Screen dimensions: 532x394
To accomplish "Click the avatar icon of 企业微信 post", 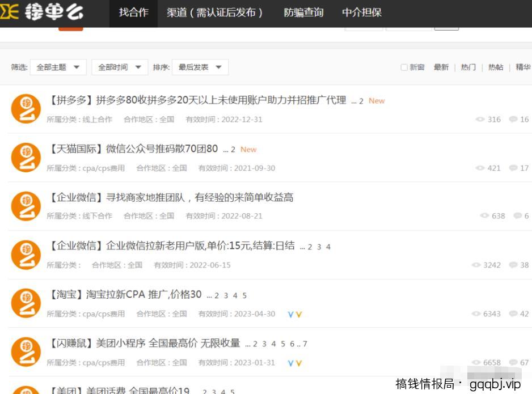I will 26,206.
